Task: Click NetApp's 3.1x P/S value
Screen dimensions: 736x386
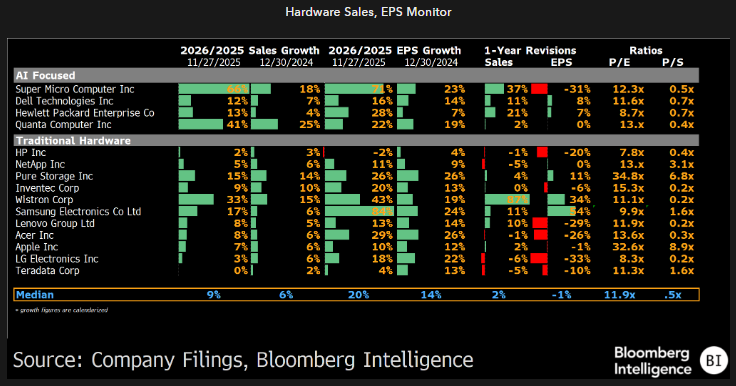Action: [x=682, y=164]
